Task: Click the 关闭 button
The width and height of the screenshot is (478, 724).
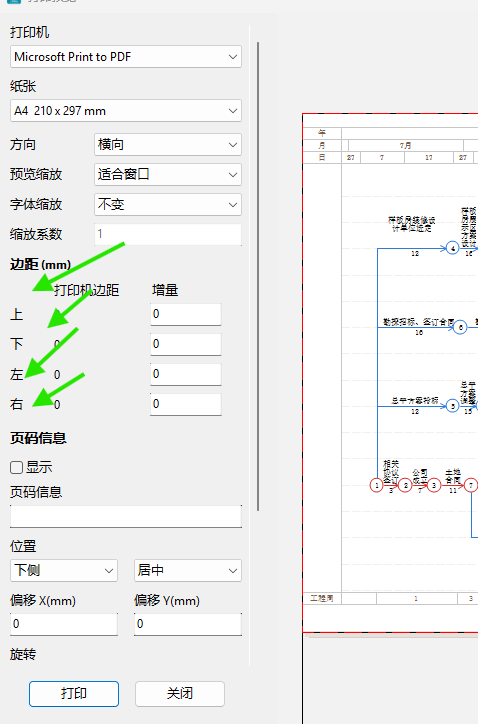Action: click(x=180, y=694)
